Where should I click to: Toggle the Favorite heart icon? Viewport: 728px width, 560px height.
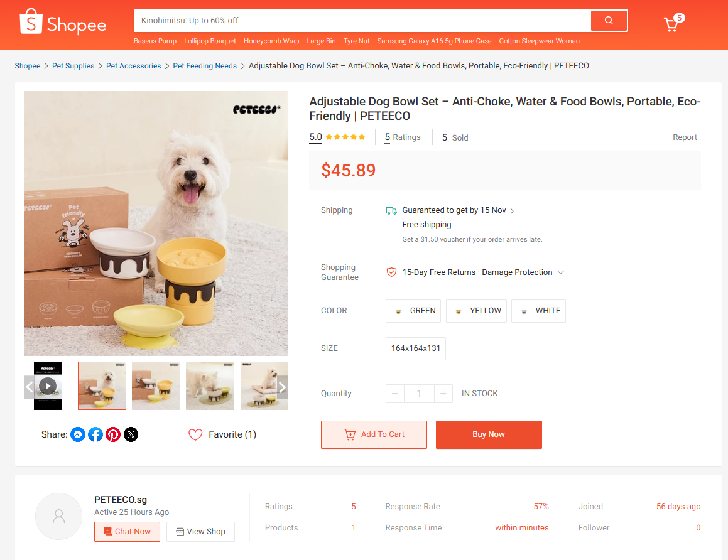point(195,434)
